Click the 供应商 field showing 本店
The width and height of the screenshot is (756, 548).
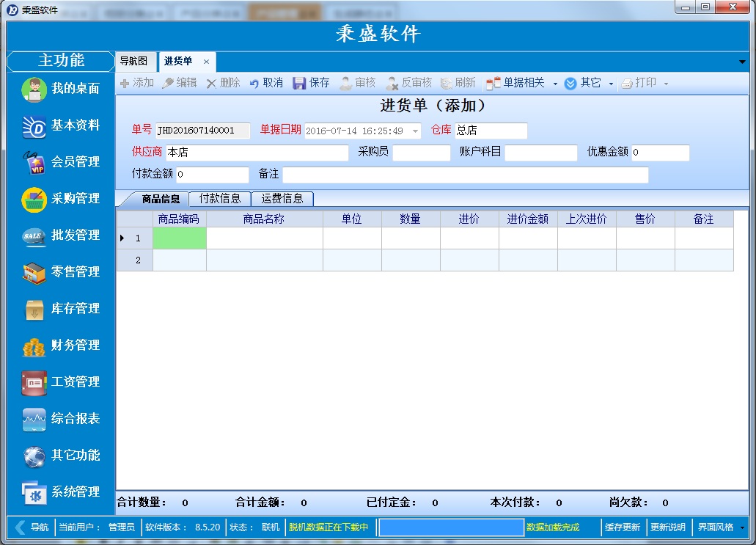(257, 153)
